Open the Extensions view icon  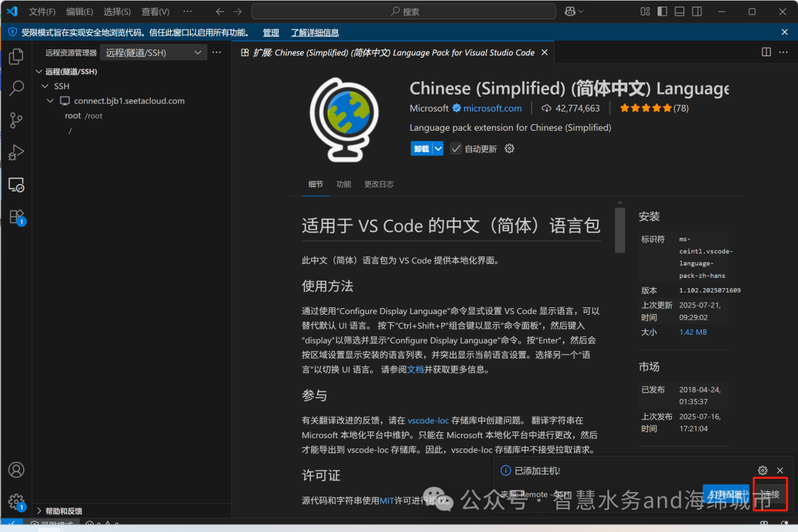click(16, 217)
